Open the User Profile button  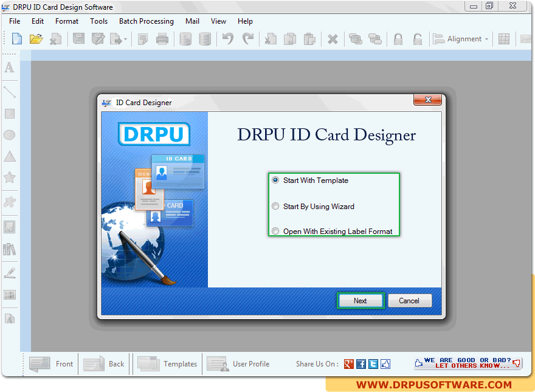[x=238, y=364]
